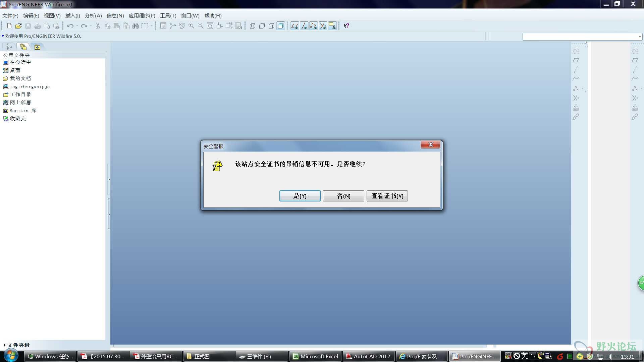Click the Redo arrow icon

tap(84, 26)
